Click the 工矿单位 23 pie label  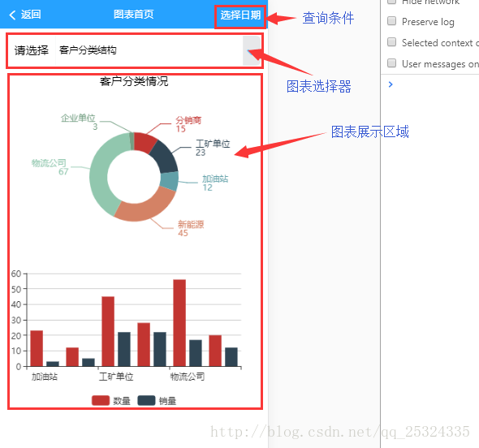click(213, 148)
